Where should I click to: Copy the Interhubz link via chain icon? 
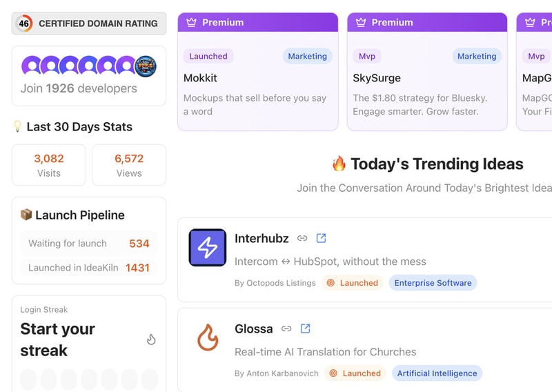point(302,238)
